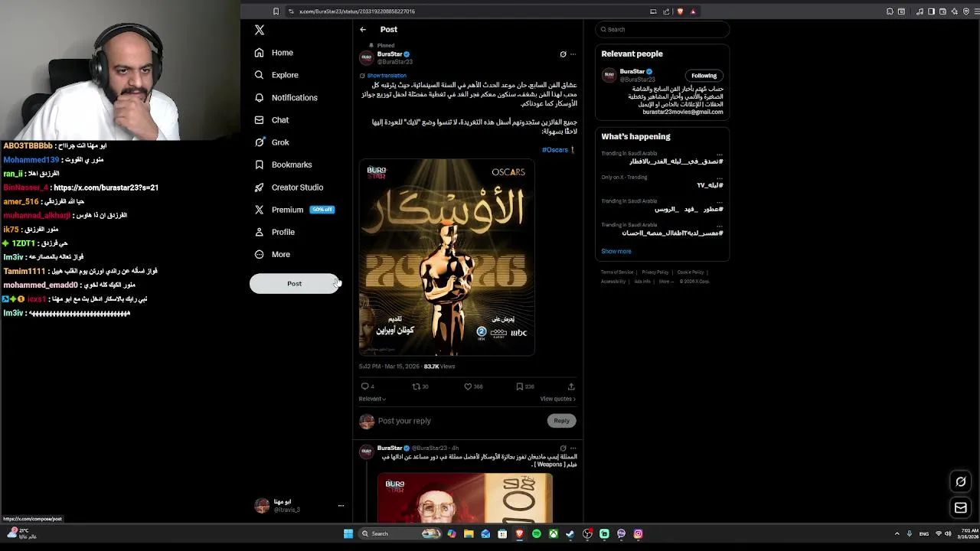This screenshot has height=551, width=980.
Task: Open Premium with 50% off badge
Action: coord(295,210)
